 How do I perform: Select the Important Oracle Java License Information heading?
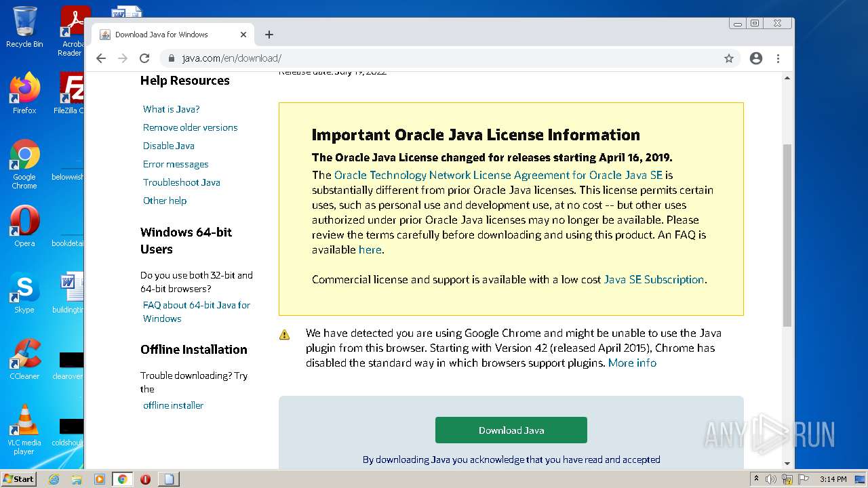(x=475, y=135)
